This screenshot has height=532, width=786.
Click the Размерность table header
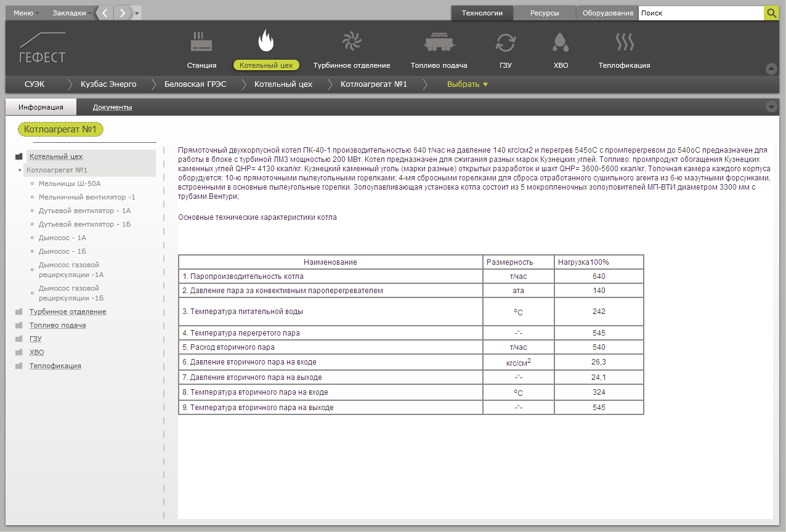(x=519, y=262)
